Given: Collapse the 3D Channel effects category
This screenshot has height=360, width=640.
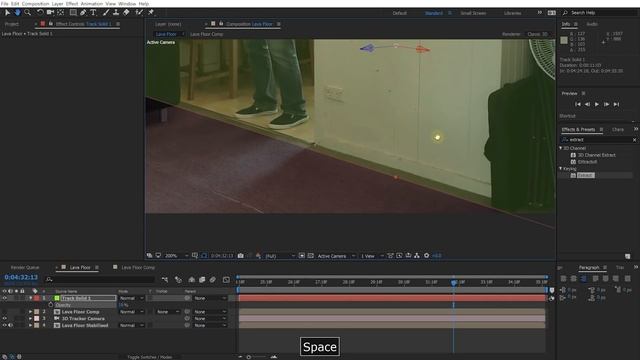Looking at the screenshot, I should tap(561, 148).
